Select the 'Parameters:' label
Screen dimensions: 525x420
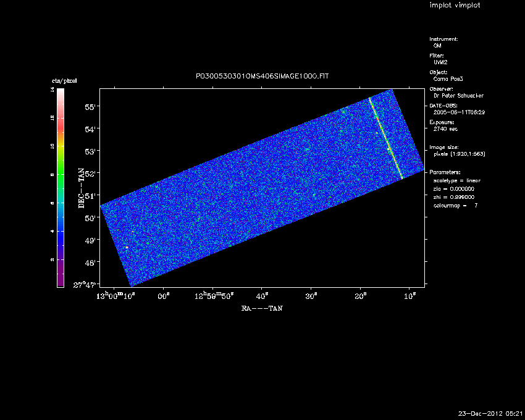coord(445,172)
